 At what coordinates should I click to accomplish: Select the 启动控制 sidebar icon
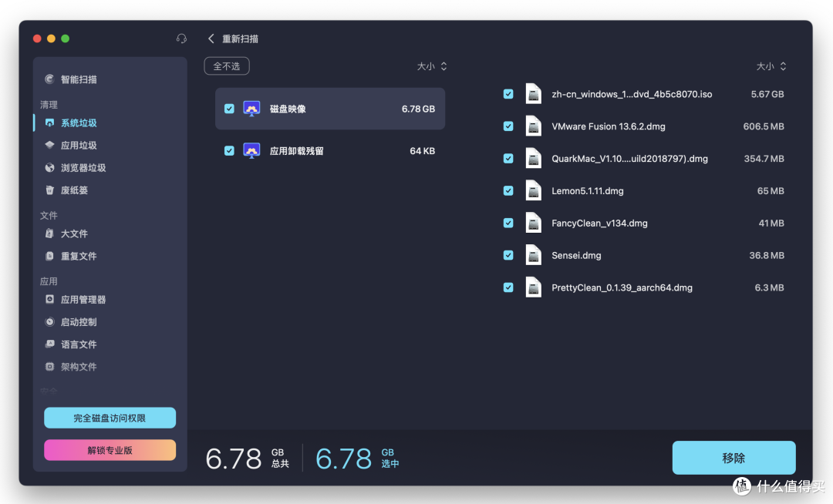point(49,321)
